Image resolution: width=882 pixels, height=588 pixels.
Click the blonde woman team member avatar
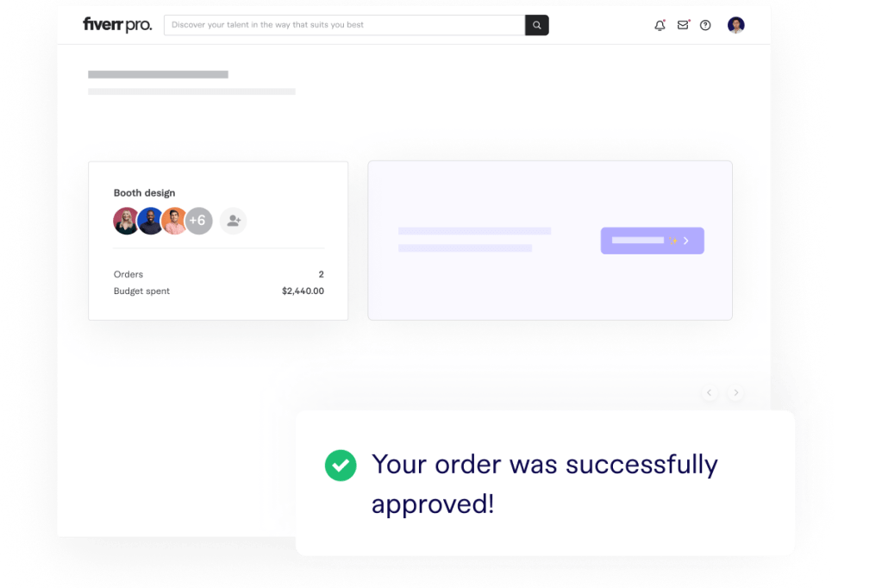point(126,221)
